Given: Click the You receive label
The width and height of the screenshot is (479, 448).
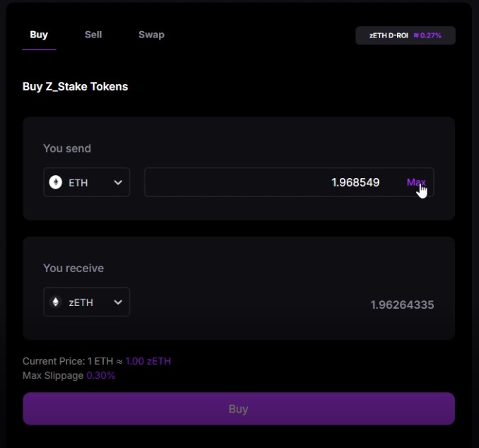Looking at the screenshot, I should coord(73,268).
